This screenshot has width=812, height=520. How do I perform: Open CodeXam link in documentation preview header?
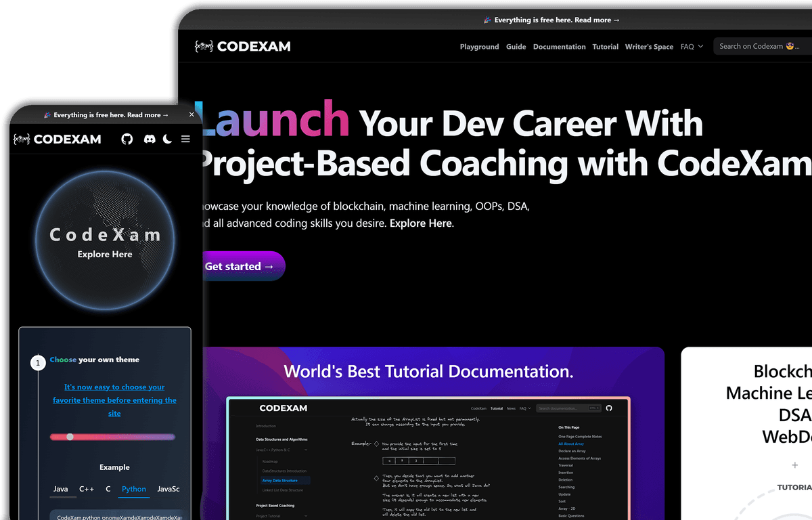tap(478, 408)
